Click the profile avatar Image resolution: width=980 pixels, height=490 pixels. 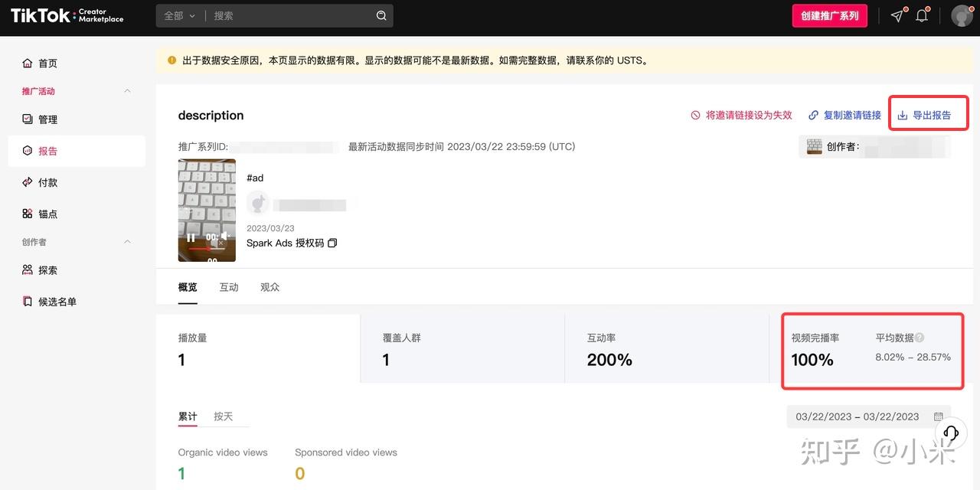961,15
